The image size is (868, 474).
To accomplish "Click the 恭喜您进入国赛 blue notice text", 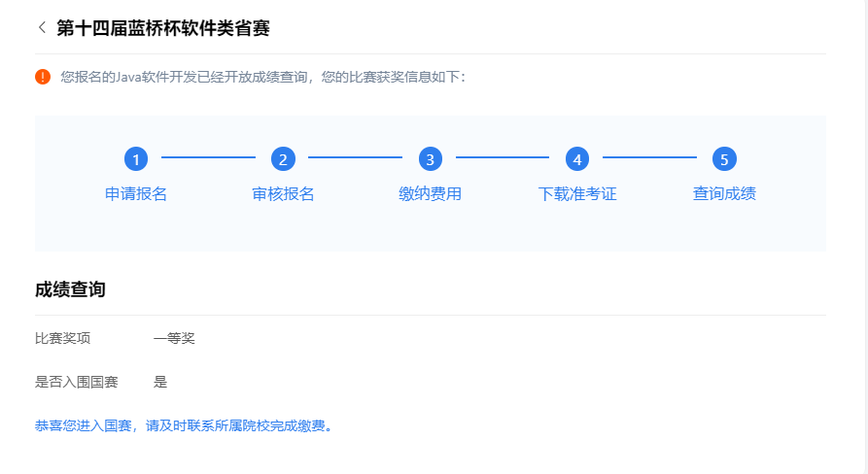I will tap(185, 425).
